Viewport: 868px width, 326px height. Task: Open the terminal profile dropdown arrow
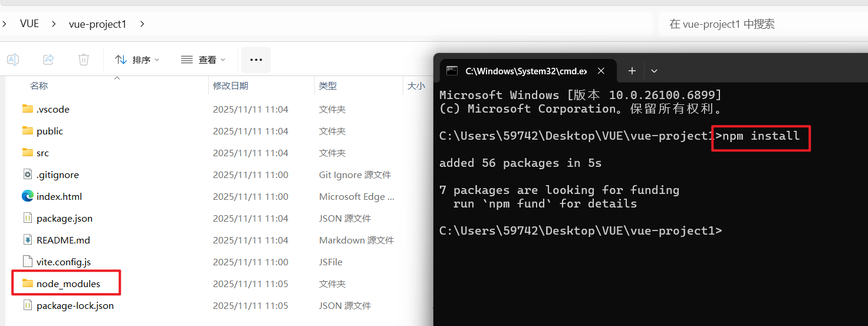pyautogui.click(x=654, y=71)
